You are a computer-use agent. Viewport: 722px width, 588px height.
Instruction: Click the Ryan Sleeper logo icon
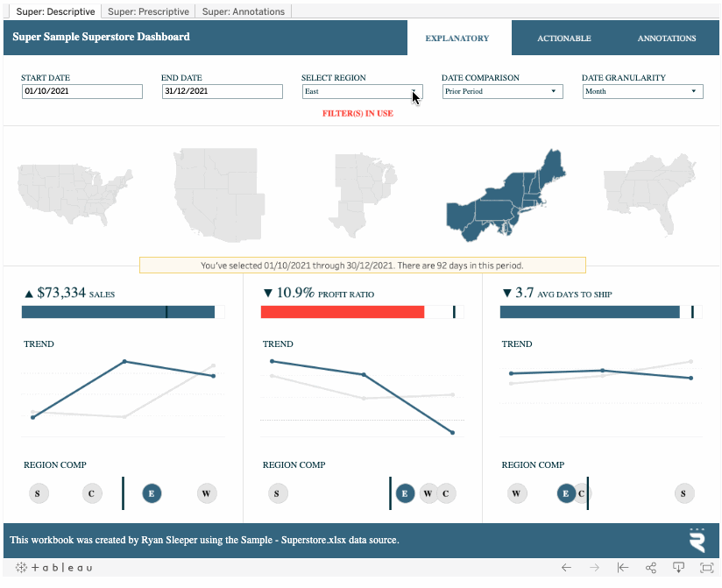click(697, 539)
